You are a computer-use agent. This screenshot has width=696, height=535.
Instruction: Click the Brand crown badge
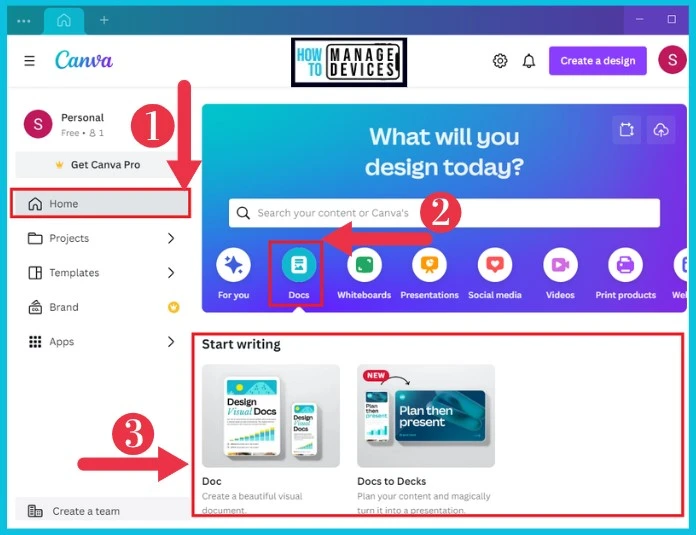174,307
